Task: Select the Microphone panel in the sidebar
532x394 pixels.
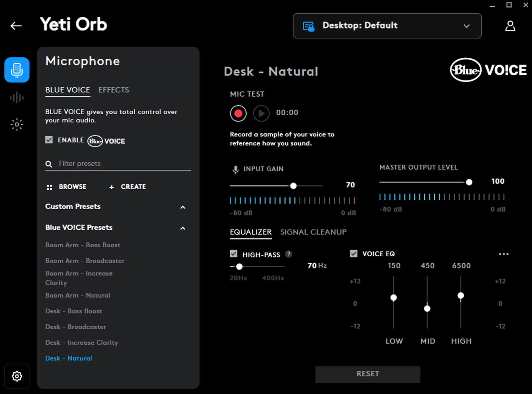Action: tap(17, 70)
